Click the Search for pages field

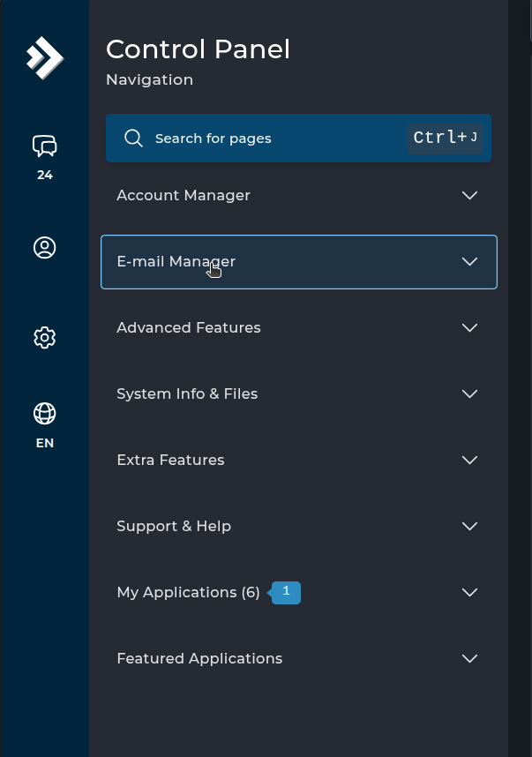tap(265, 139)
